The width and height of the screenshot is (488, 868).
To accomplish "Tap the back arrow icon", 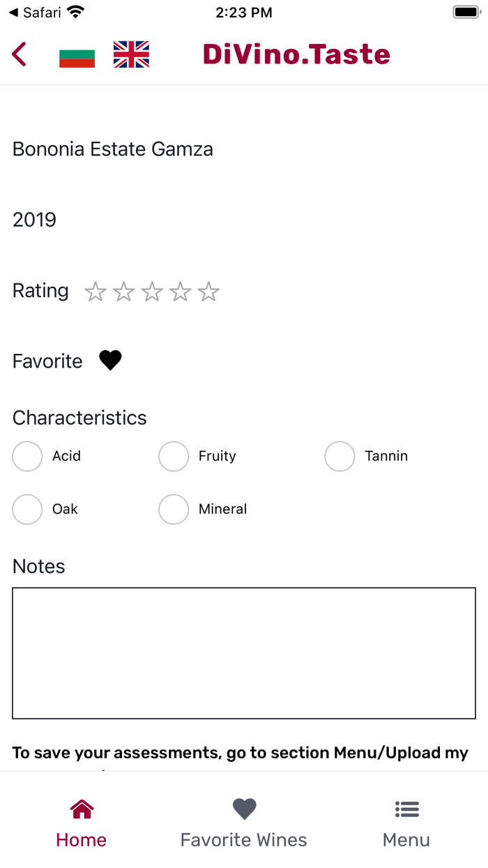I will [x=19, y=54].
